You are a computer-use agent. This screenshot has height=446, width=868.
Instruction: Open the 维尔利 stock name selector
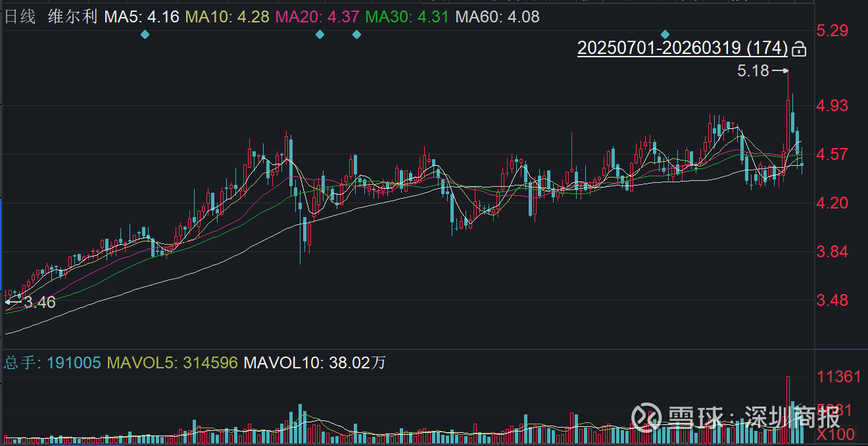click(72, 16)
